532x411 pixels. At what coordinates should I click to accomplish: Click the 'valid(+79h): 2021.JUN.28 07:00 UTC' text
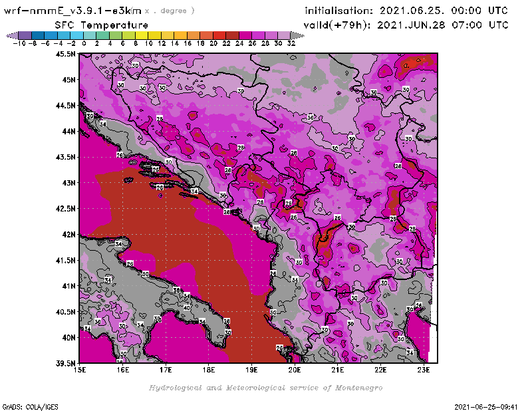[x=406, y=25]
